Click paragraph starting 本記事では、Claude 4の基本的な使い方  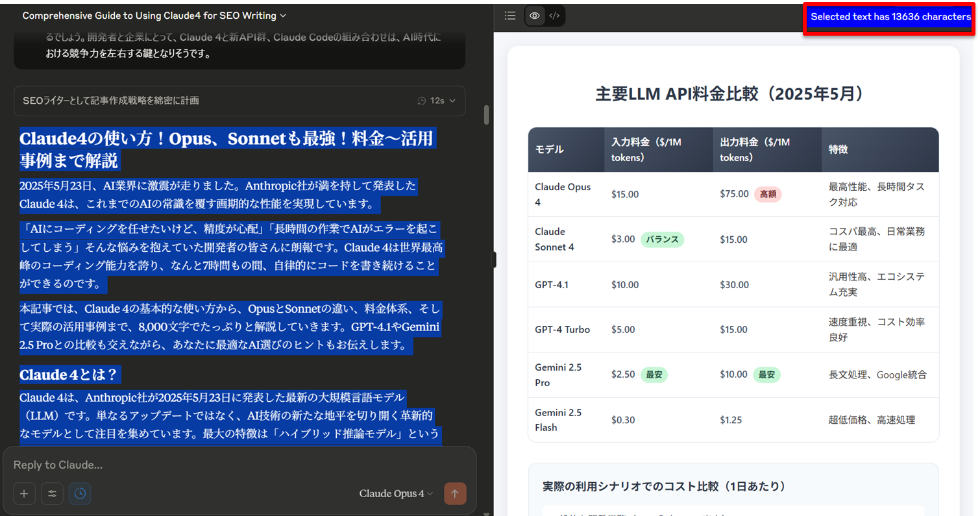tap(230, 326)
